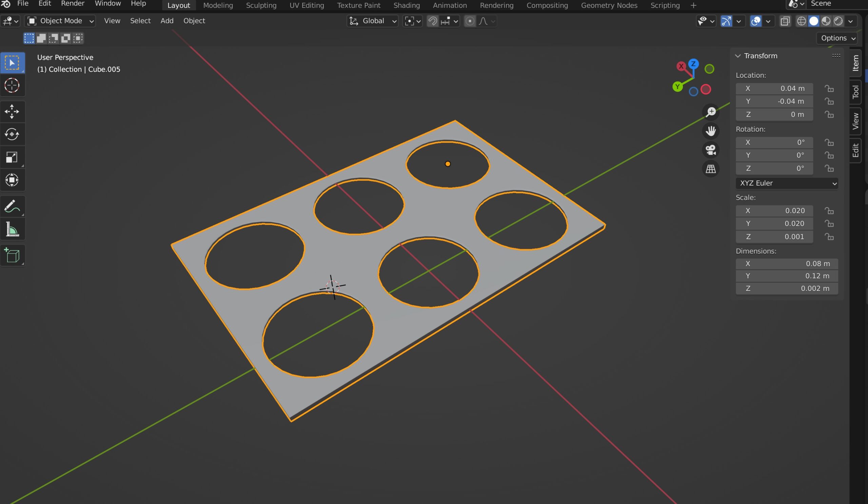The width and height of the screenshot is (868, 504).
Task: Click the green Y axis gizmo
Action: point(677,87)
